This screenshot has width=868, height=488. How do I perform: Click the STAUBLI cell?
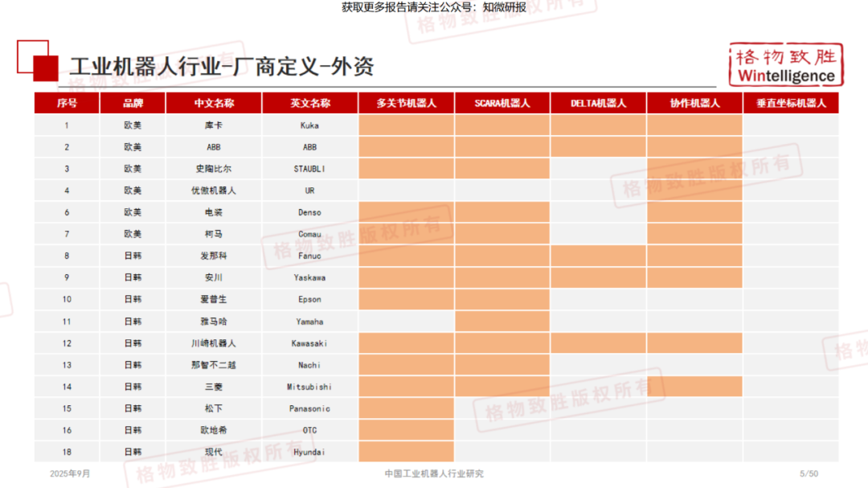310,168
